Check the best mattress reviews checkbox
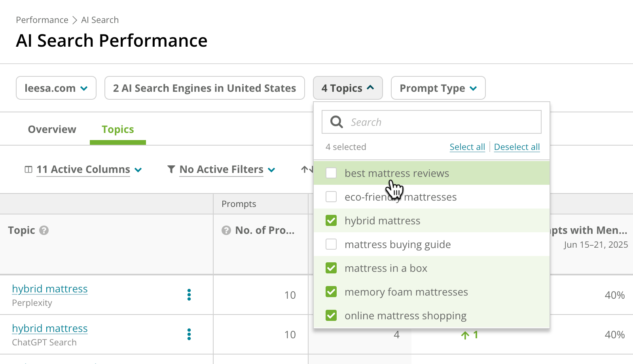The width and height of the screenshot is (633, 364). [331, 173]
